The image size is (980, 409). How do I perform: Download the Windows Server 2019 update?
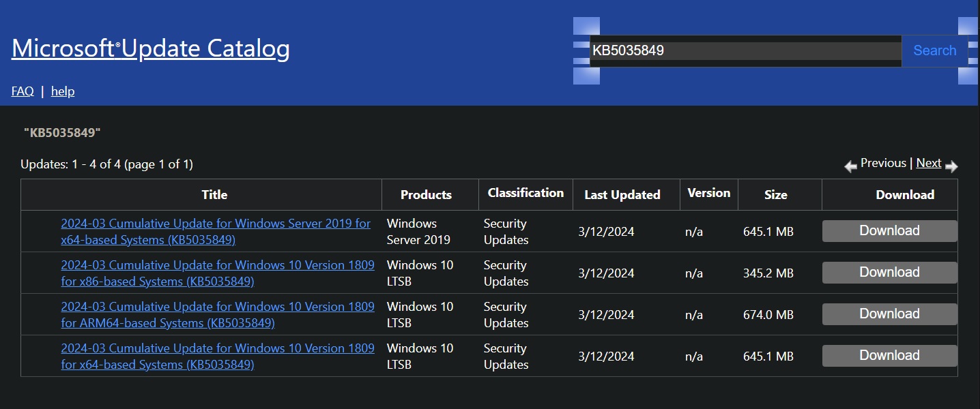[889, 231]
